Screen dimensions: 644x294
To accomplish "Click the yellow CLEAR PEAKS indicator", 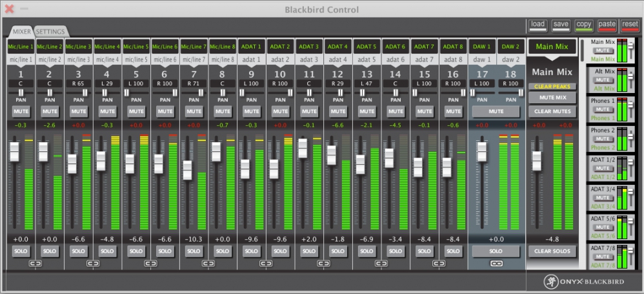I will coord(552,87).
